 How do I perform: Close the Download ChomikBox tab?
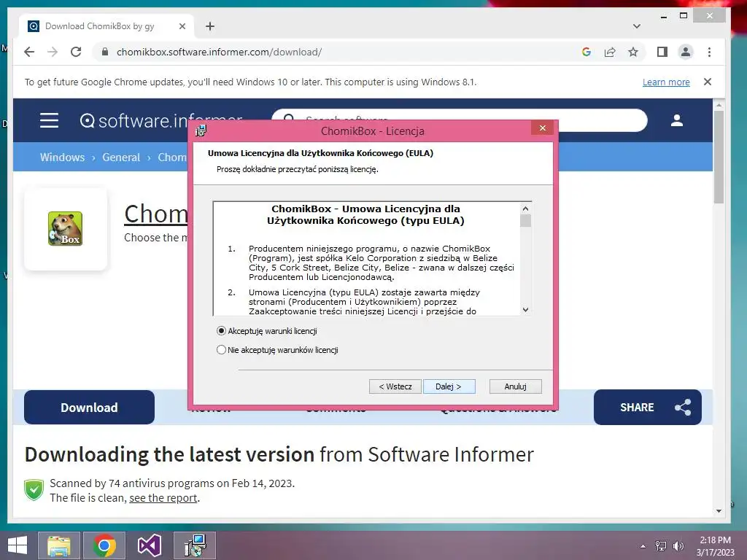pyautogui.click(x=182, y=26)
